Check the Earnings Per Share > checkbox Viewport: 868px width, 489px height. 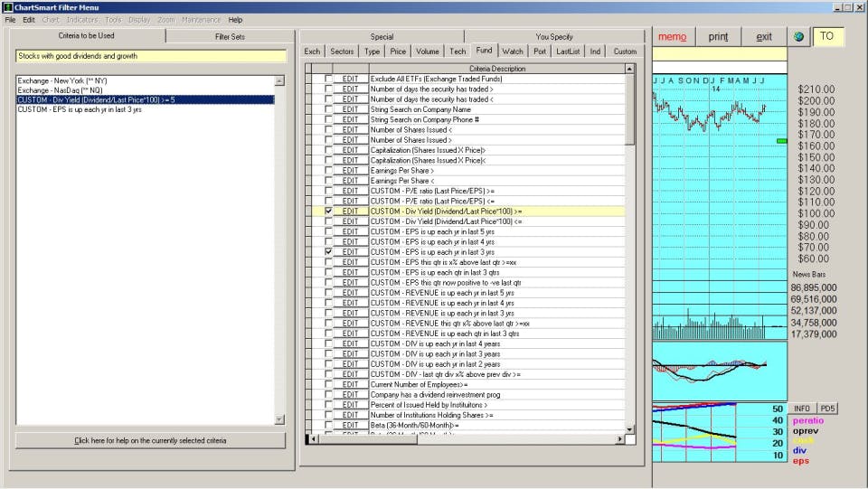coord(328,170)
